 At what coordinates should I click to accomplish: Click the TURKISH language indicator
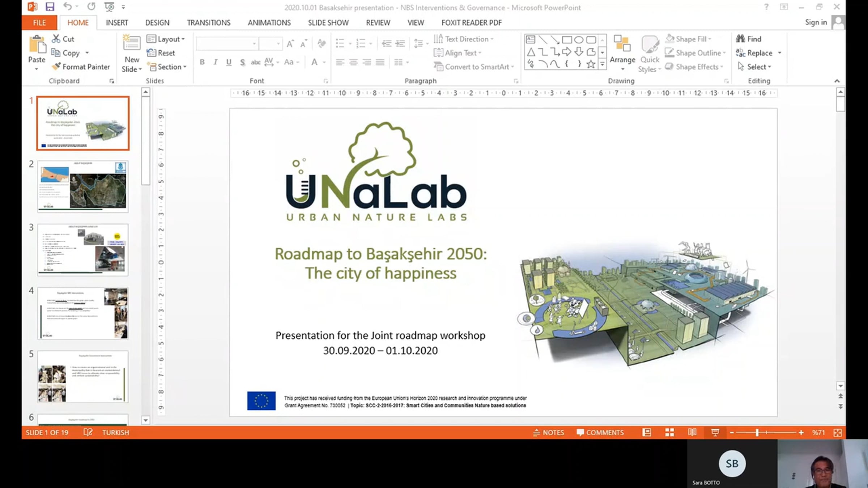(x=115, y=432)
